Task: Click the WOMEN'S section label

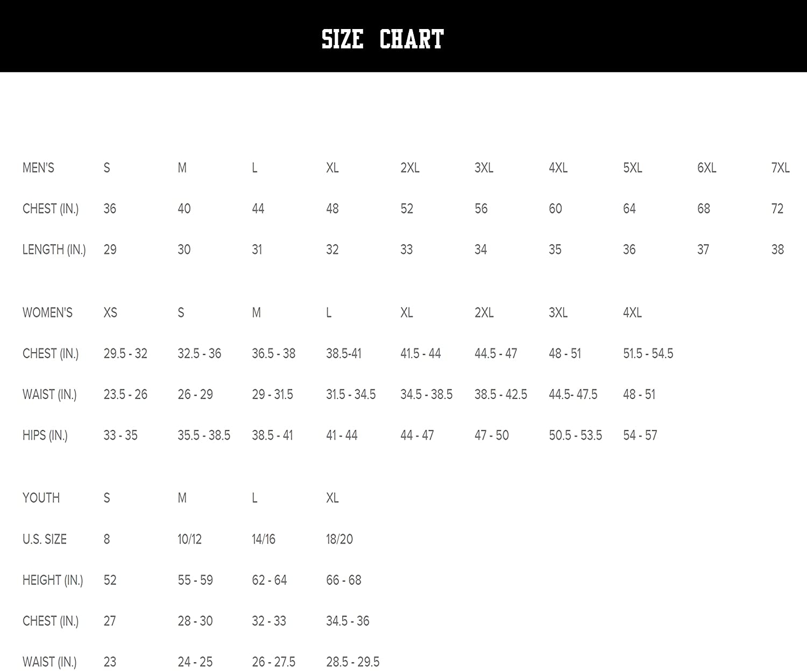Action: 47,312
